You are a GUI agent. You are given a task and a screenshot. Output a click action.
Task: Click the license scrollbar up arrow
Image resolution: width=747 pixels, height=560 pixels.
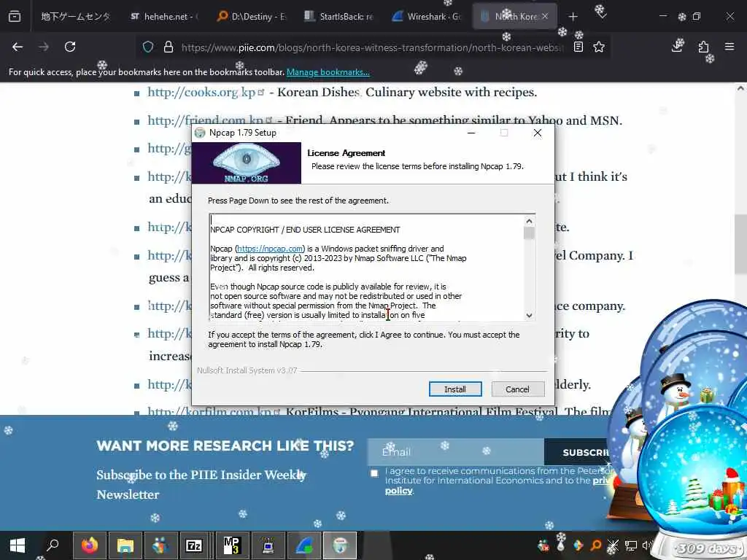coord(529,221)
